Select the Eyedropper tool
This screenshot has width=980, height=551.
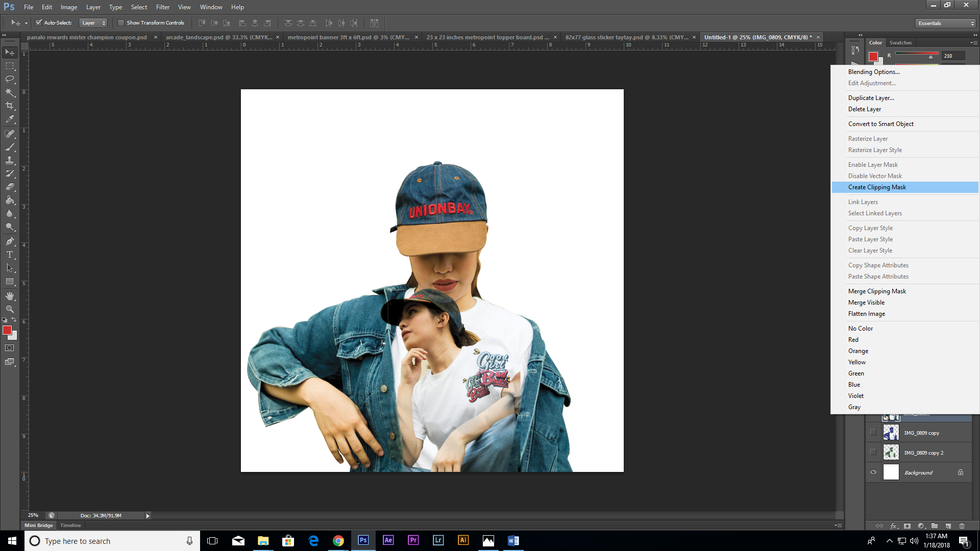pos(10,119)
